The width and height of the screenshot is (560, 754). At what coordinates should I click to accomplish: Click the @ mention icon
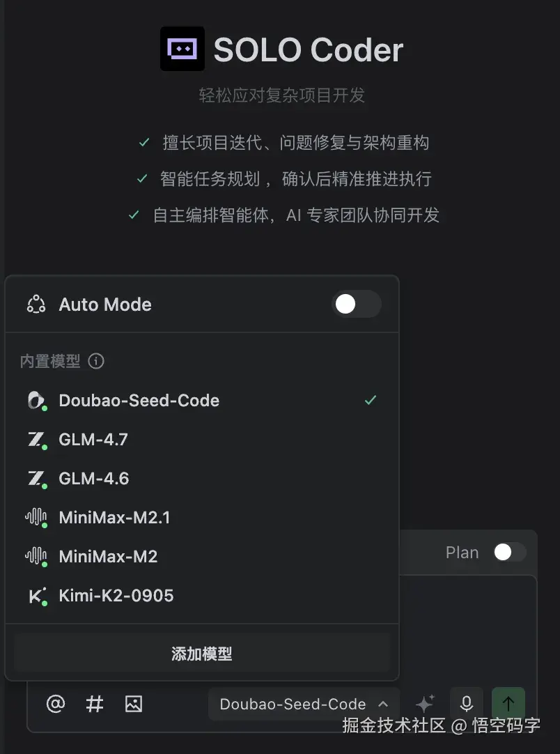coord(55,704)
